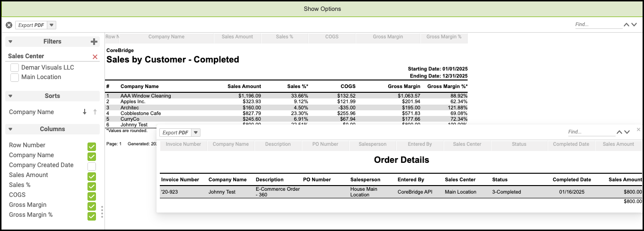Select the Johnny Test row in the sales report
644x231 pixels.
(286, 124)
